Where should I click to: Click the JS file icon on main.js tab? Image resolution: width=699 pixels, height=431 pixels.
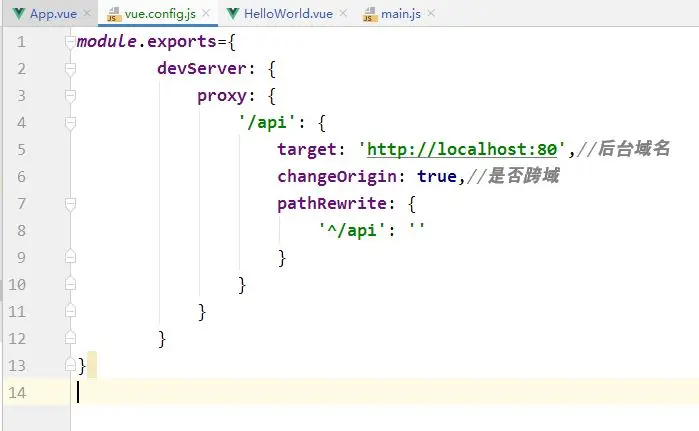click(370, 14)
